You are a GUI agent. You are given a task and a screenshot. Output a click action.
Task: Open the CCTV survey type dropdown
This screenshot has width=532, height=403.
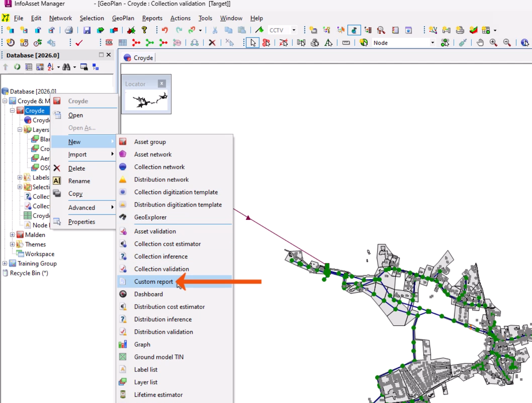point(294,30)
